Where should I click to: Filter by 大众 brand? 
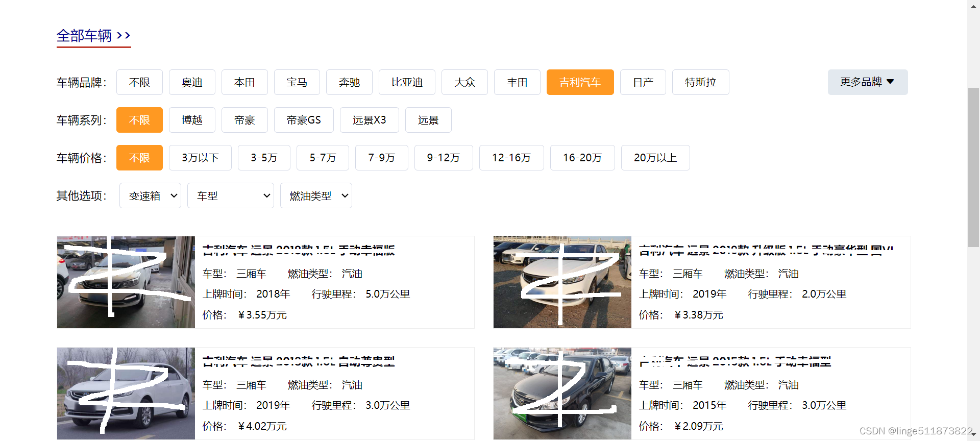pos(464,82)
